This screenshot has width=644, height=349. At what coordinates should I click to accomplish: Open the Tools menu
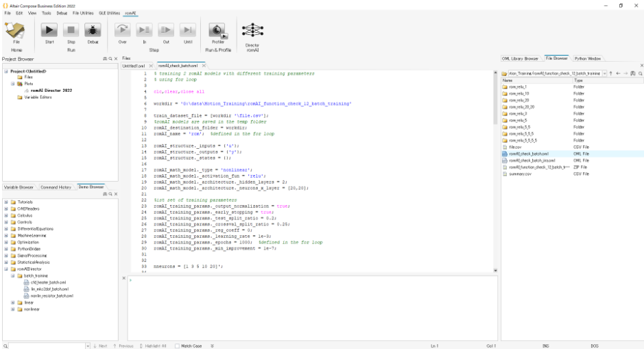47,13
